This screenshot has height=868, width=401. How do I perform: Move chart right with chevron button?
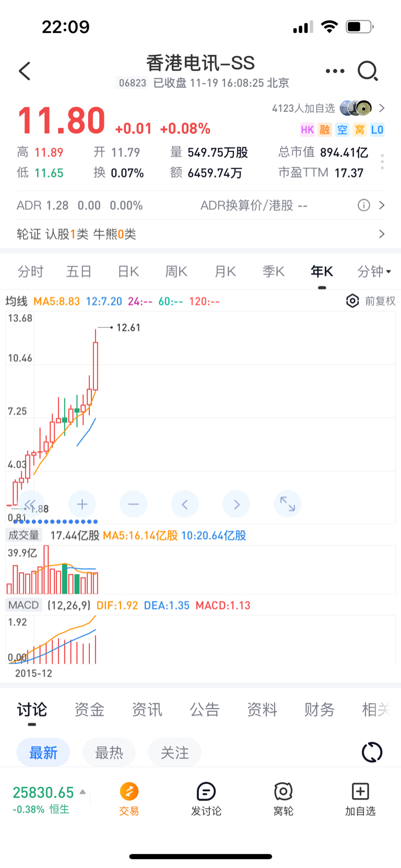(236, 504)
